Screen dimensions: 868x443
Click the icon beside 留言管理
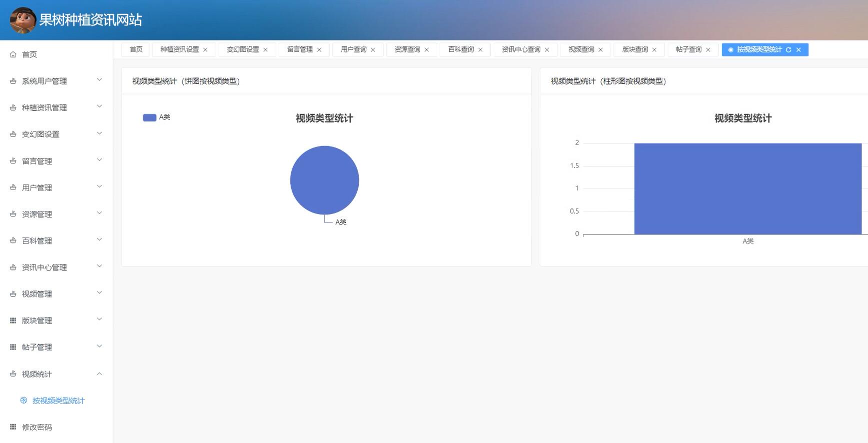coord(13,161)
